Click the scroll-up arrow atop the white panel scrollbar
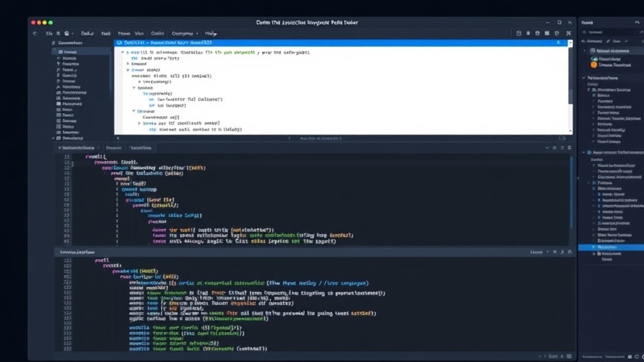644x362 pixels. click(570, 43)
